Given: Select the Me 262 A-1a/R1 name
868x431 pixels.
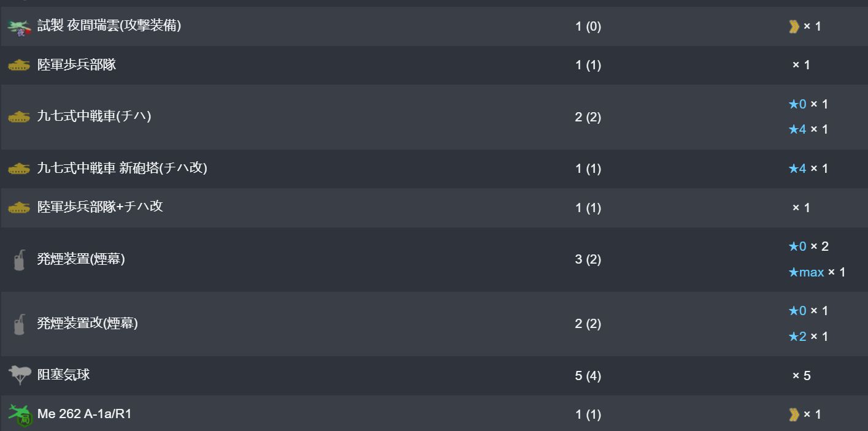Looking at the screenshot, I should click(85, 414).
